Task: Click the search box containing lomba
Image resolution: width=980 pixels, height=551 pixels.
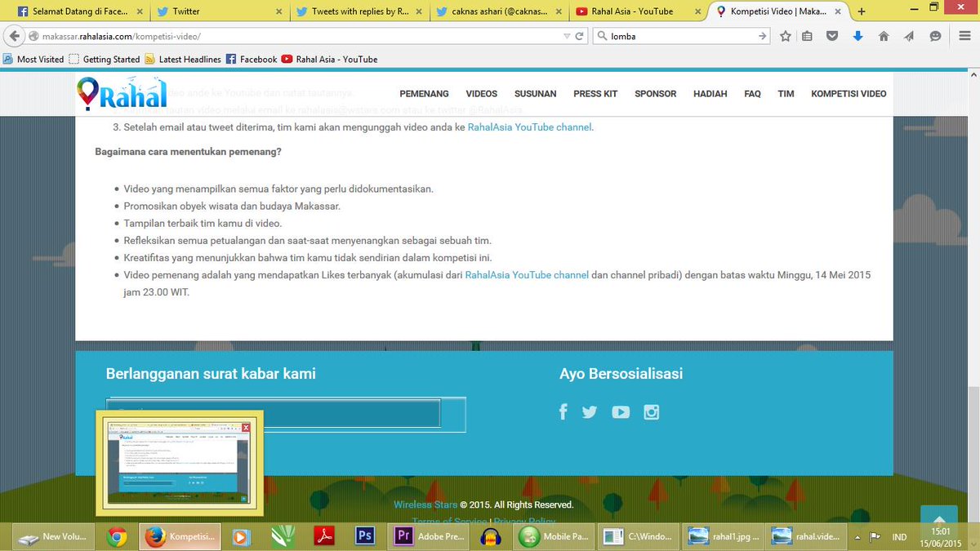Action: [x=682, y=37]
